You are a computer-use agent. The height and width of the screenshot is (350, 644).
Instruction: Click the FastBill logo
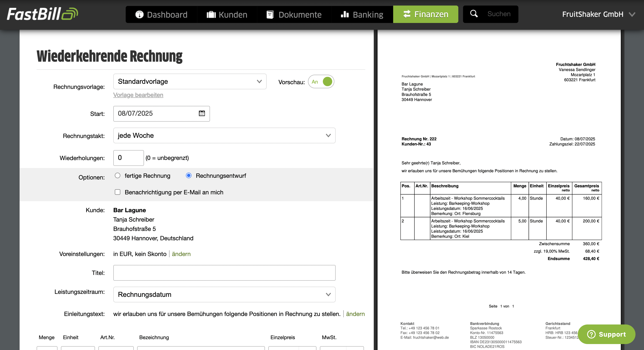coord(43,14)
